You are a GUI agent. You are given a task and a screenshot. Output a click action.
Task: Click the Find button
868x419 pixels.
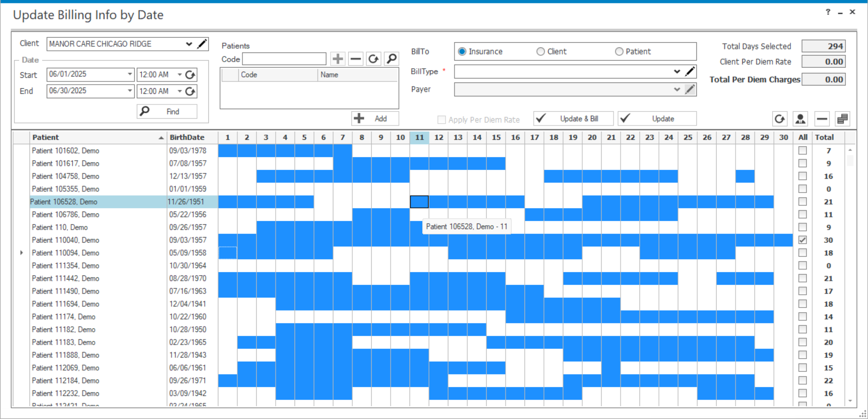click(167, 112)
